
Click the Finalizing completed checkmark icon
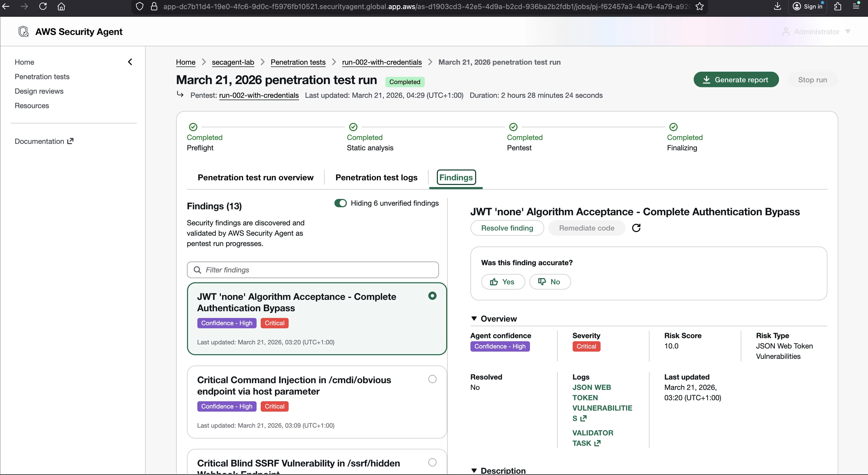(673, 127)
